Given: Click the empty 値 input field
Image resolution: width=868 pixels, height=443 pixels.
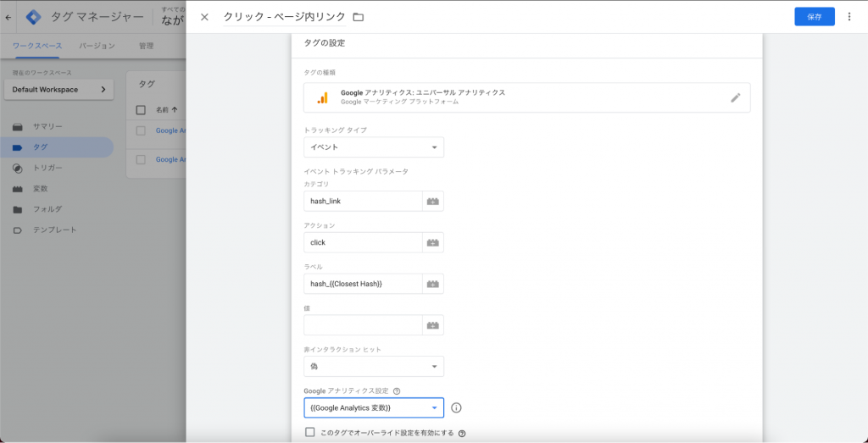Looking at the screenshot, I should 363,325.
